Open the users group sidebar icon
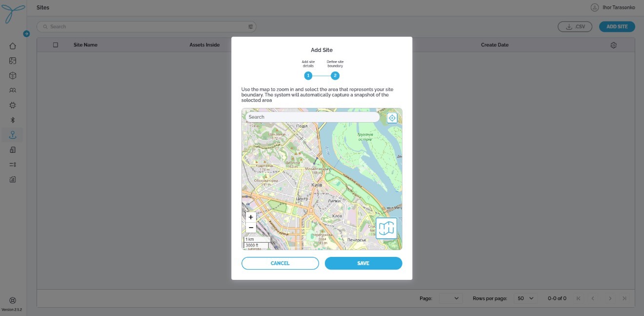Image resolution: width=644 pixels, height=316 pixels. tap(13, 90)
